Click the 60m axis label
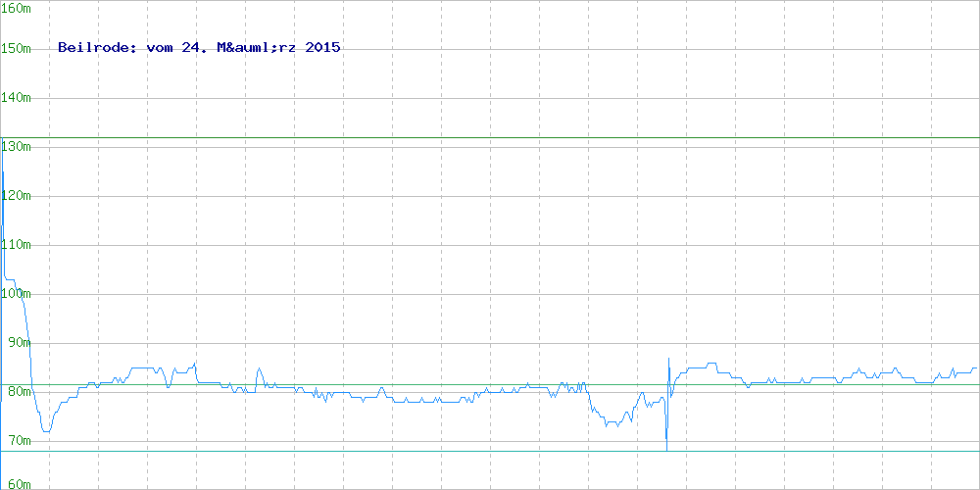 tap(20, 484)
